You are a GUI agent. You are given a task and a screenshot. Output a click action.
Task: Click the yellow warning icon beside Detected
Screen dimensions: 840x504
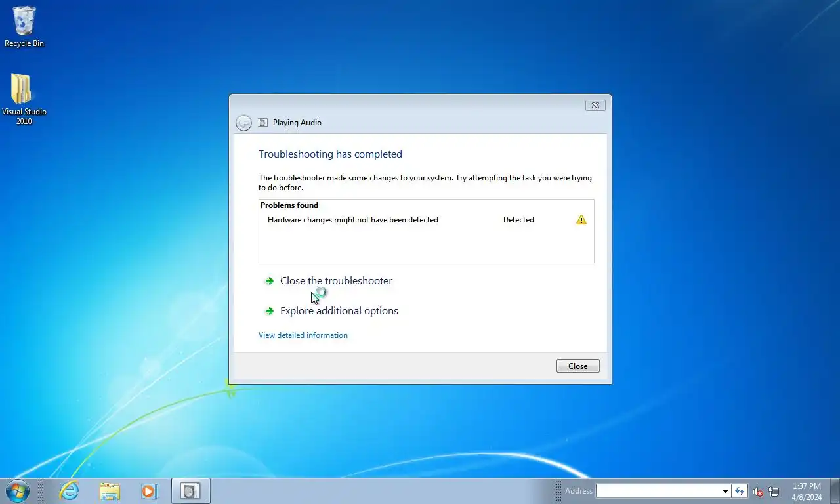581,220
